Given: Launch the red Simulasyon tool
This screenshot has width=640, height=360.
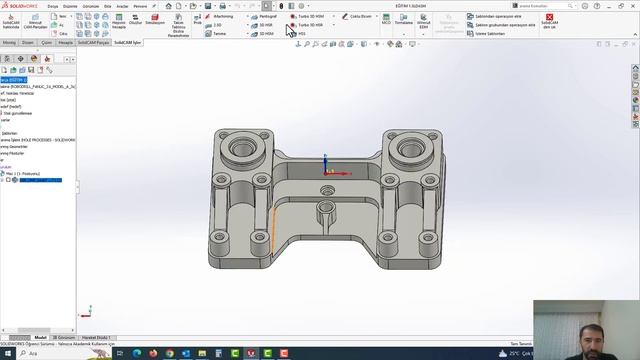Looking at the screenshot, I should tap(155, 19).
